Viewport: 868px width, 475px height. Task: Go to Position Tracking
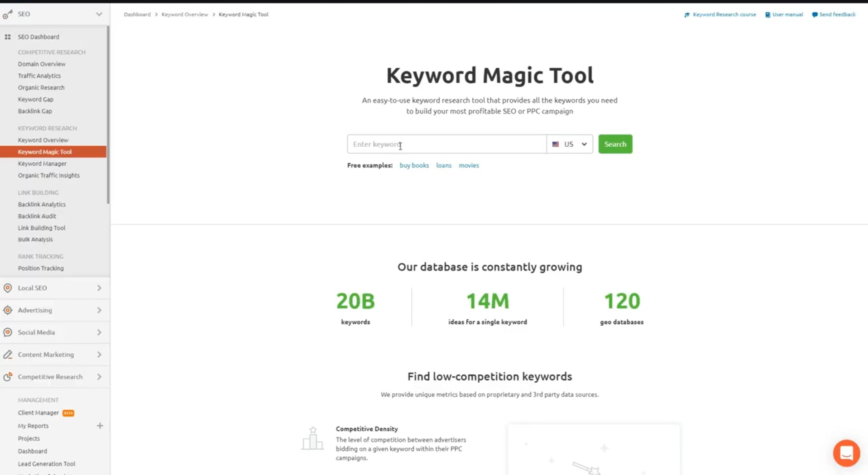(x=41, y=268)
